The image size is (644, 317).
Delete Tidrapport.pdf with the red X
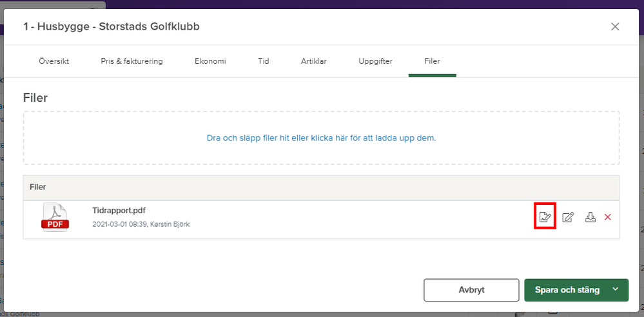[x=607, y=217]
